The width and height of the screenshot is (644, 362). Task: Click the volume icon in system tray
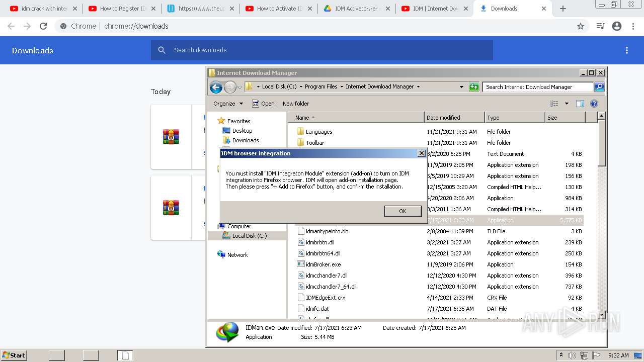point(572,355)
